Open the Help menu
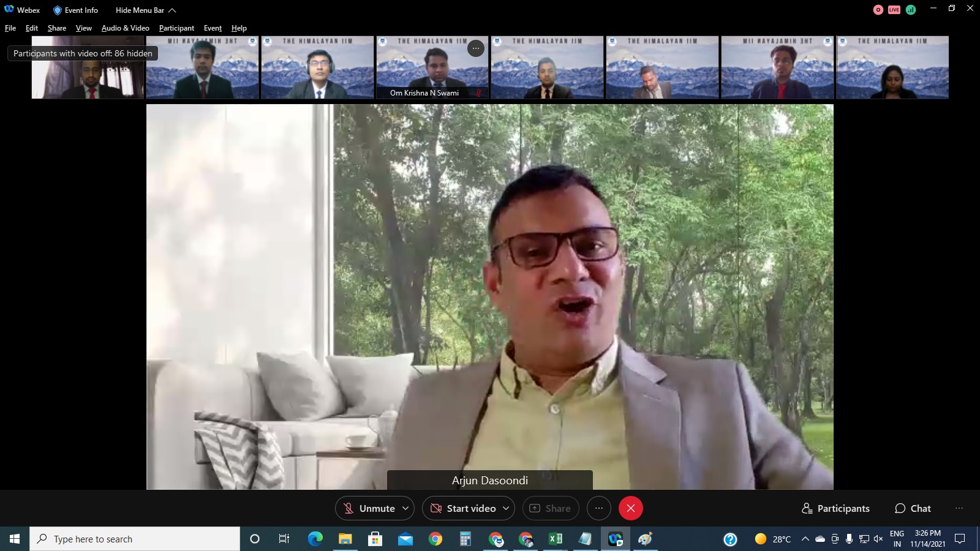980x551 pixels. click(x=239, y=28)
